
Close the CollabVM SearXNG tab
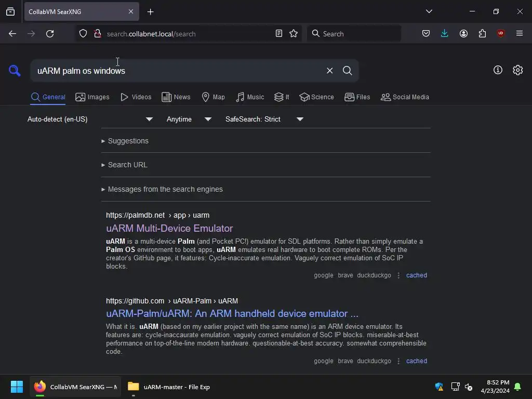tap(131, 11)
